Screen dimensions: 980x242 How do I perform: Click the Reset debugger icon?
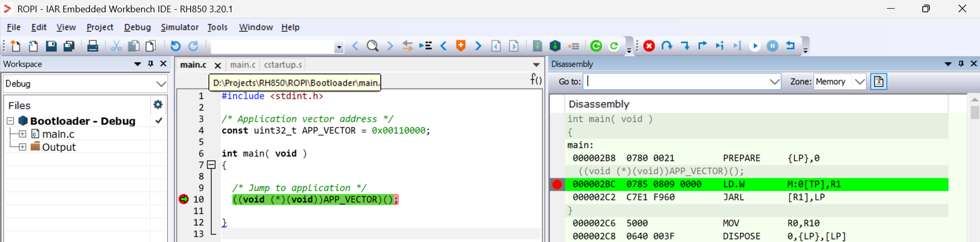(790, 46)
